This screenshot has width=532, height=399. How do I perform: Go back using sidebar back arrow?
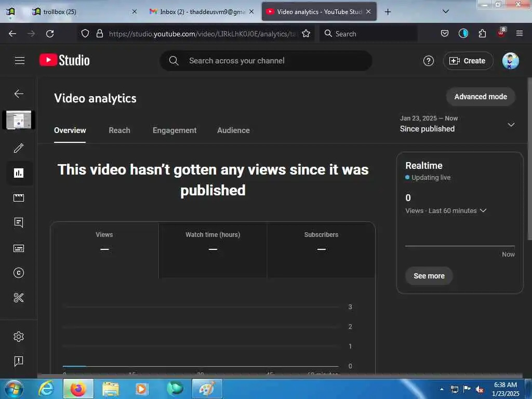pos(19,94)
